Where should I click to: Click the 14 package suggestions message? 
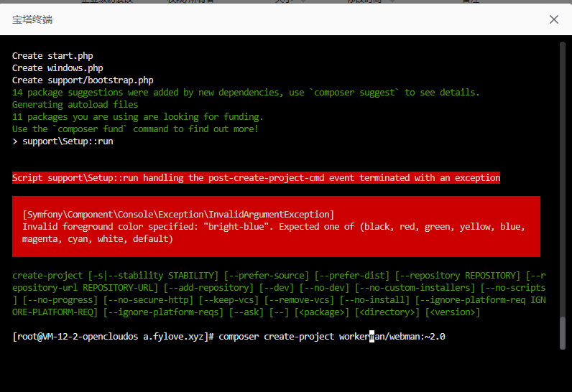pos(246,93)
